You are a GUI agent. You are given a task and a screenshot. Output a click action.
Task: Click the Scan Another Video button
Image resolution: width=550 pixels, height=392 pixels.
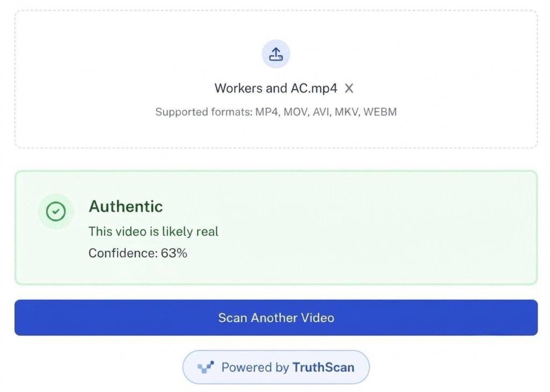pyautogui.click(x=276, y=318)
